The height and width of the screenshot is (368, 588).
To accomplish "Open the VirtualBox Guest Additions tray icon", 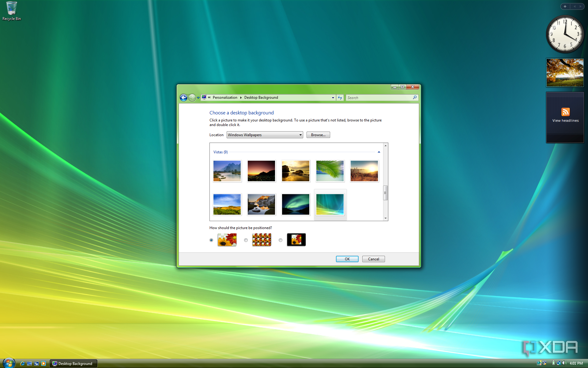I will pyautogui.click(x=545, y=363).
